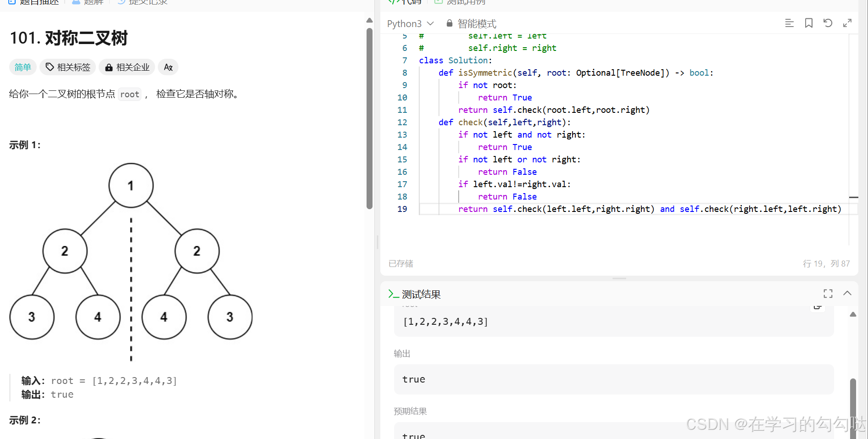Bookmark the current code snippet
This screenshot has width=868, height=439.
809,23
